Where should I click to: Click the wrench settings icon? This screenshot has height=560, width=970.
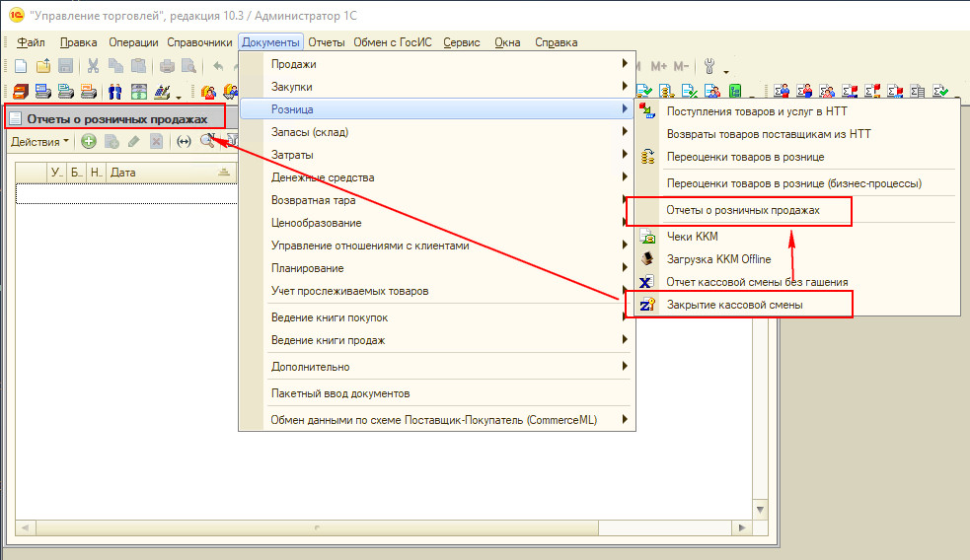pos(709,66)
